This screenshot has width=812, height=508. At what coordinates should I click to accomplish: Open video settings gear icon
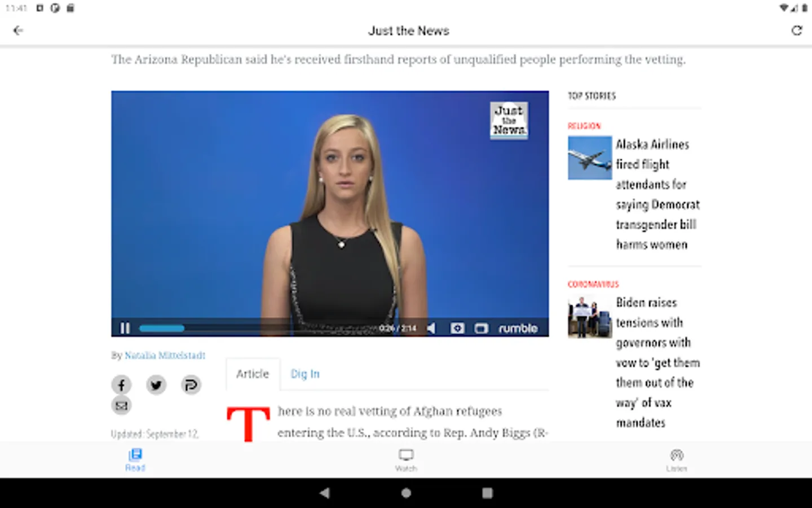coord(457,328)
